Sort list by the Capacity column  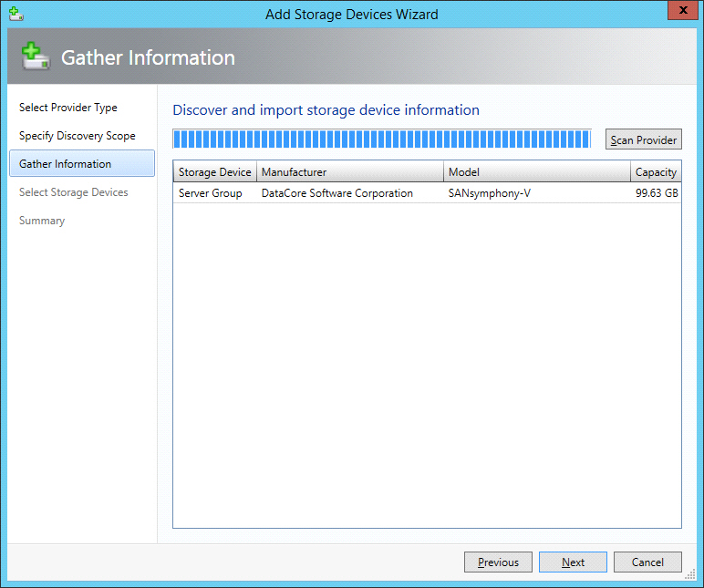pyautogui.click(x=656, y=172)
